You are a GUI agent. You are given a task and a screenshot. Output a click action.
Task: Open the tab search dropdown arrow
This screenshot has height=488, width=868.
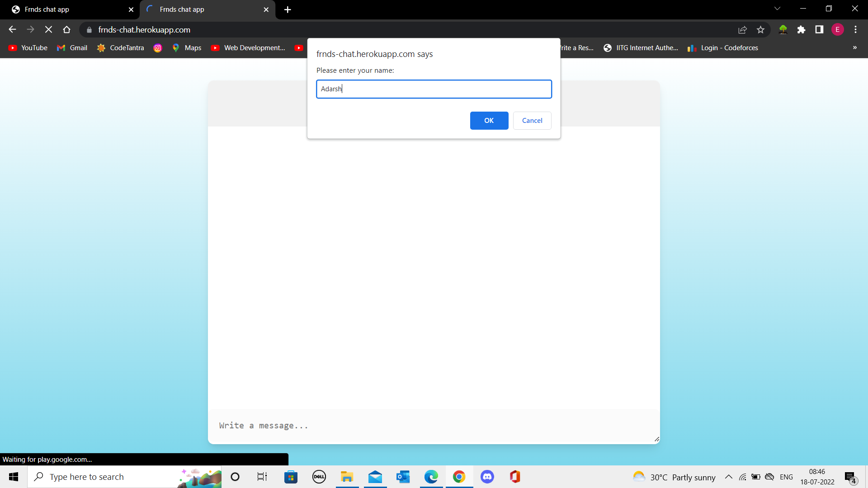(777, 9)
